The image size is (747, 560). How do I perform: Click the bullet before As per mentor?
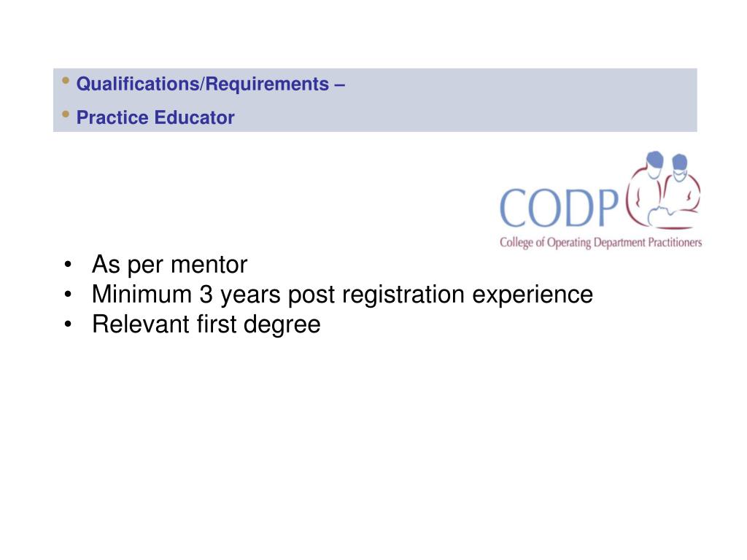pos(68,264)
